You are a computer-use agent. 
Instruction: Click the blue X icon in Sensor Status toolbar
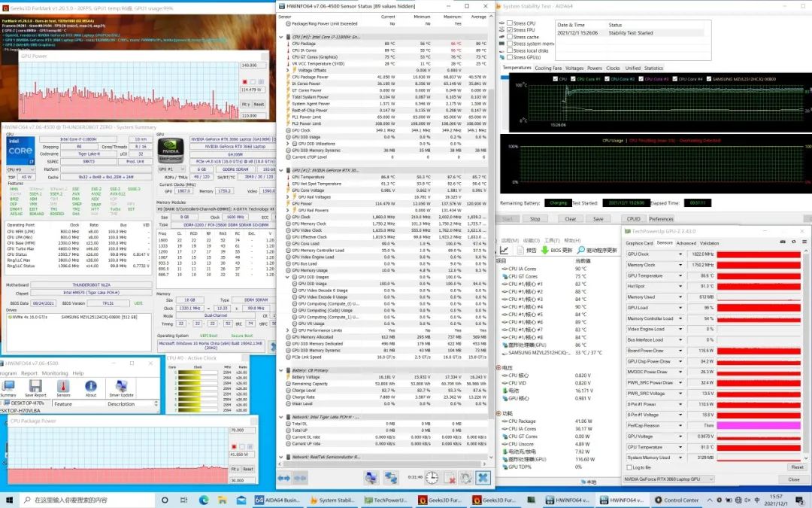coord(483,477)
